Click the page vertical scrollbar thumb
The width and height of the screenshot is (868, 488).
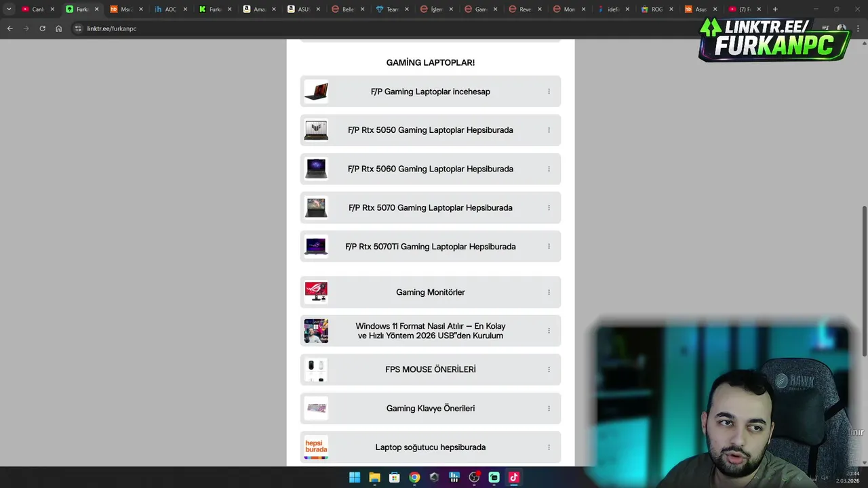(864, 281)
